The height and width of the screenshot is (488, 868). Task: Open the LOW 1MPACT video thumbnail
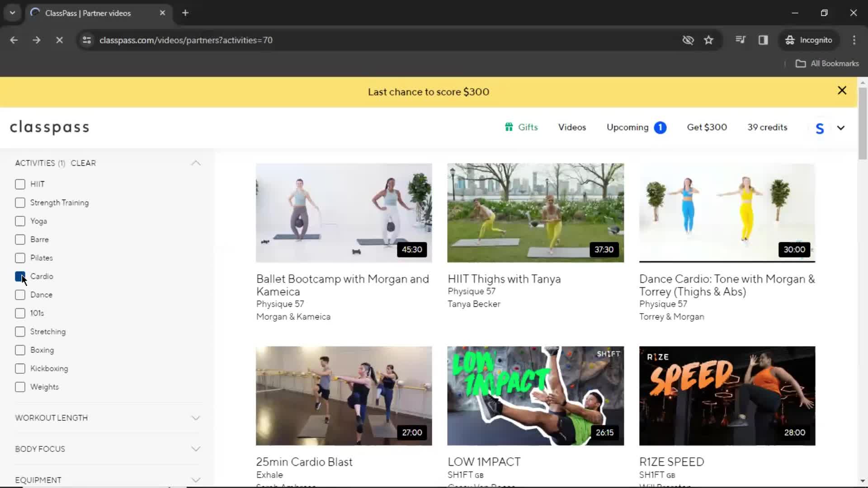coord(535,396)
